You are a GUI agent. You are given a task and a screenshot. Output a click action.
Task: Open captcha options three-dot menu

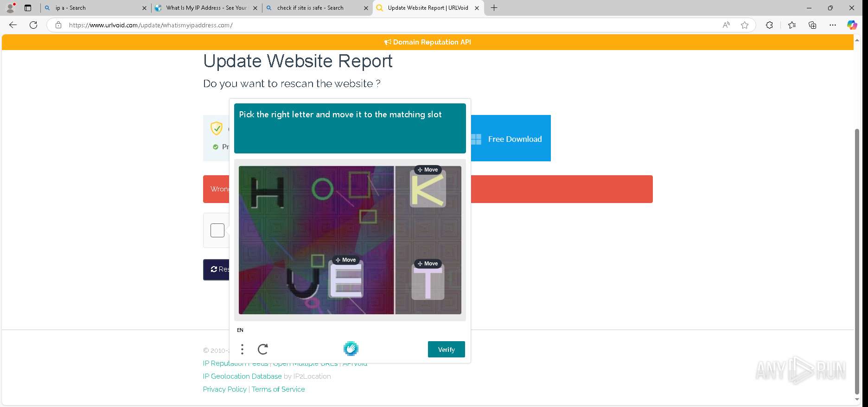[x=242, y=349]
